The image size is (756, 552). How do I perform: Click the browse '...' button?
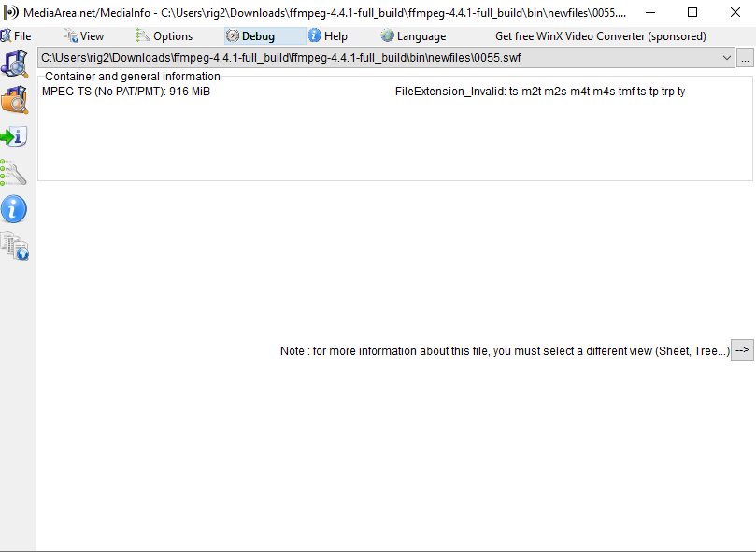coord(746,58)
